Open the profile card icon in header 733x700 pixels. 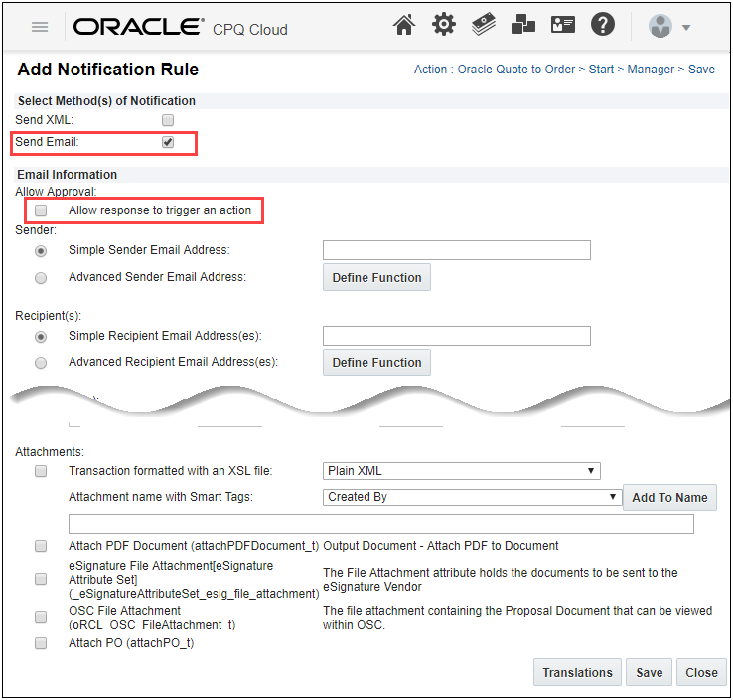(x=563, y=25)
